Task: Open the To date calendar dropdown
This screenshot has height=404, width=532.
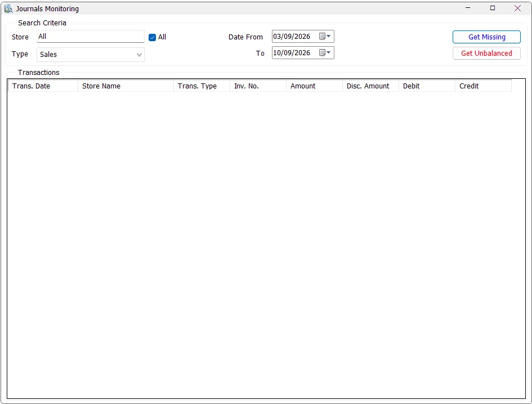Action: [325, 52]
